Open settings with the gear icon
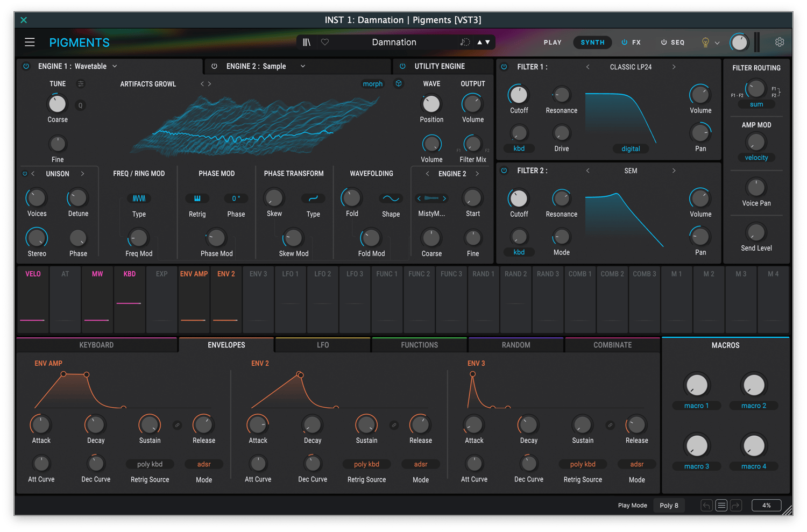 tap(779, 42)
